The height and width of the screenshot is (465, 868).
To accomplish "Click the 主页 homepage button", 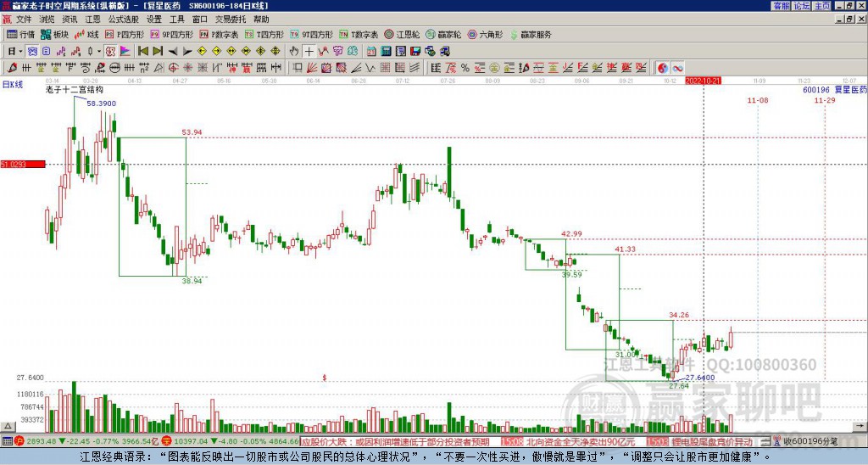I will (x=821, y=6).
